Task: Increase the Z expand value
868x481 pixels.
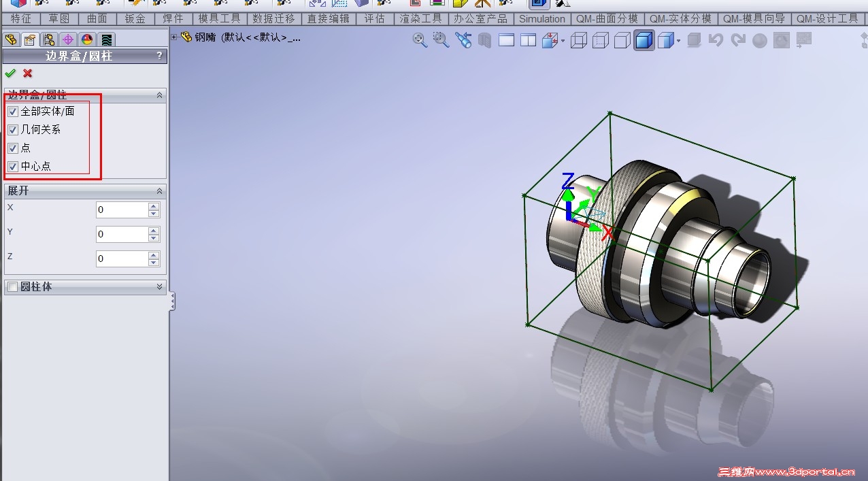Action: click(154, 255)
